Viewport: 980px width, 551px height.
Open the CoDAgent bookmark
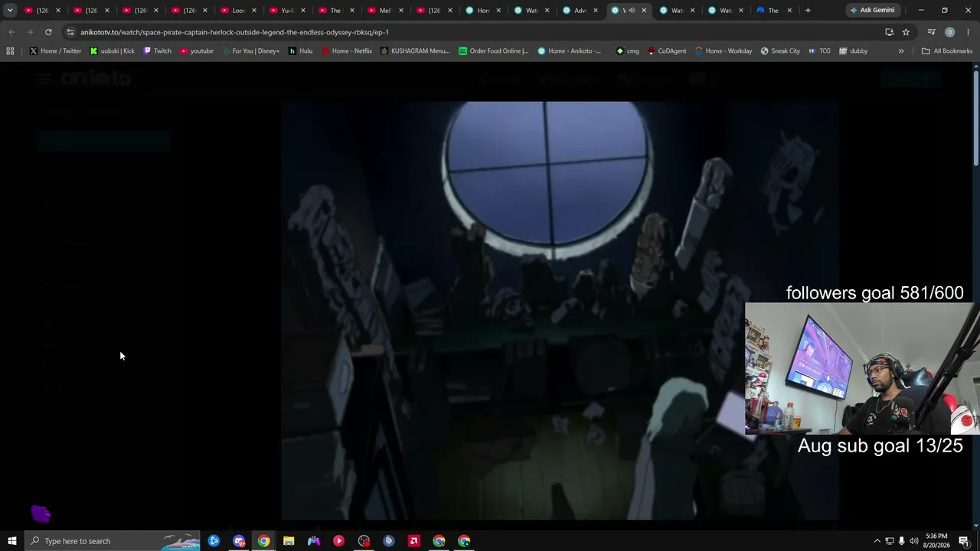coord(667,51)
